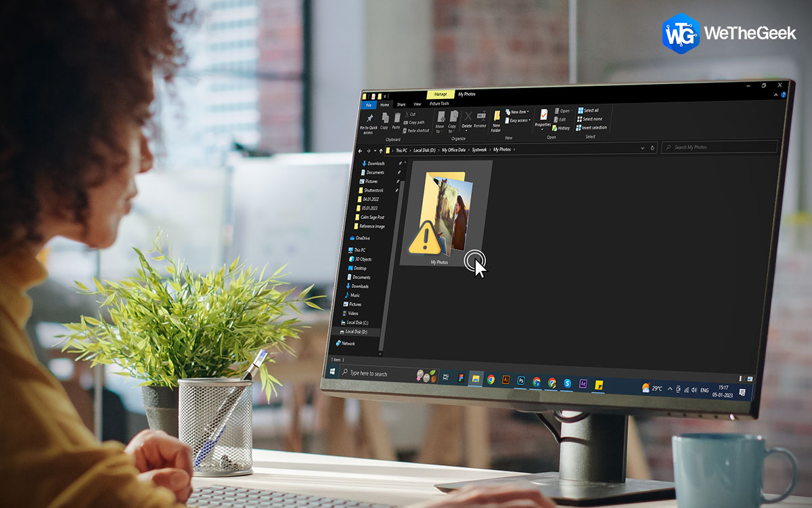Image resolution: width=812 pixels, height=508 pixels.
Task: Click Invert selection in the ribbon
Action: click(592, 128)
